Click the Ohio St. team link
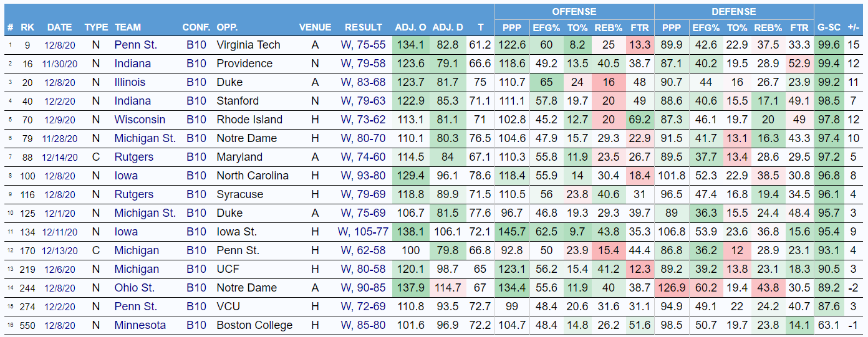This screenshot has height=337, width=868. tap(135, 288)
